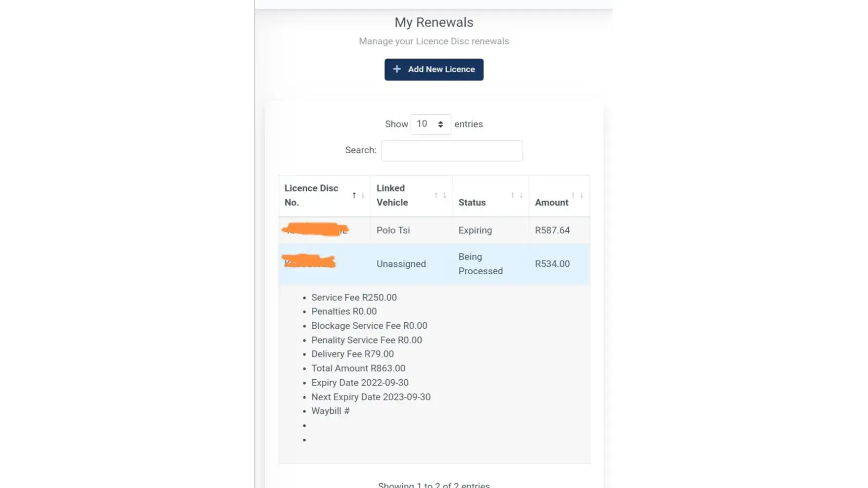Click the Linked Vehicle column header text
Screen dimensions: 868x488
coord(392,195)
